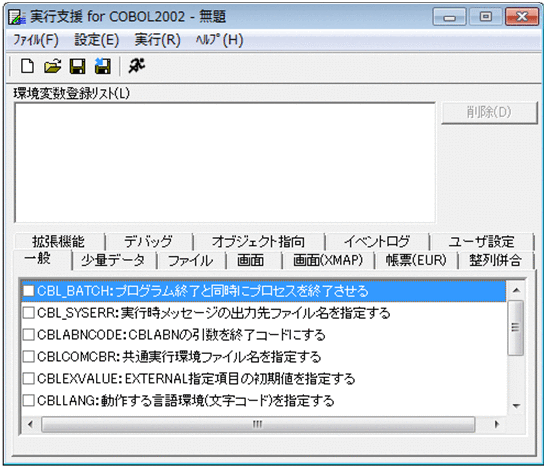Select the CBLEXVALUE row text
The image size is (547, 469).
tap(196, 379)
